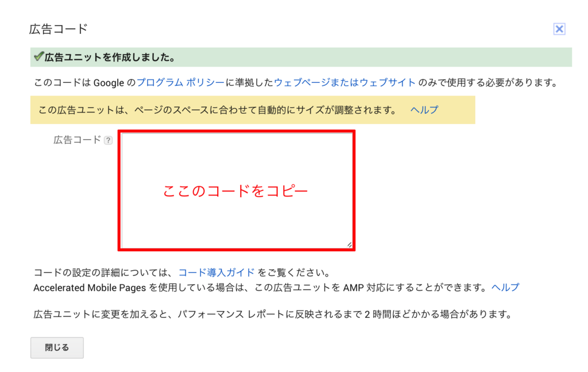Screen dimensions: 588x372
Task: Click the resize grip of the code text area
Action: click(349, 245)
